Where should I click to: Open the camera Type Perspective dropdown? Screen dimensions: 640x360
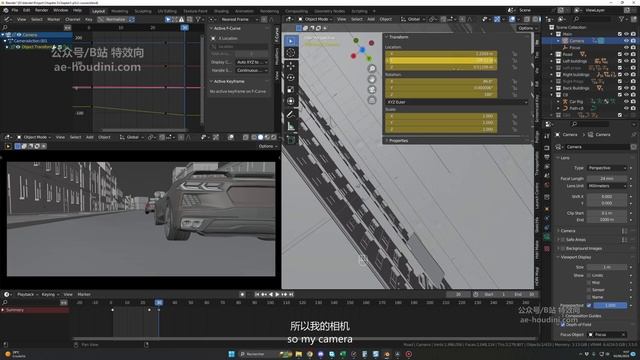point(607,168)
